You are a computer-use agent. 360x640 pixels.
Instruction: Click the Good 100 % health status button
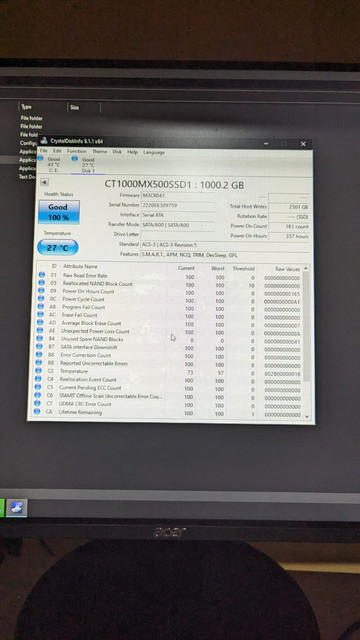[x=59, y=212]
